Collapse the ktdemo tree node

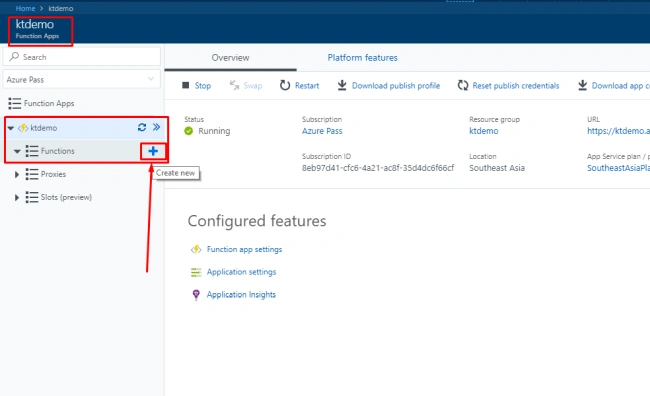point(11,128)
